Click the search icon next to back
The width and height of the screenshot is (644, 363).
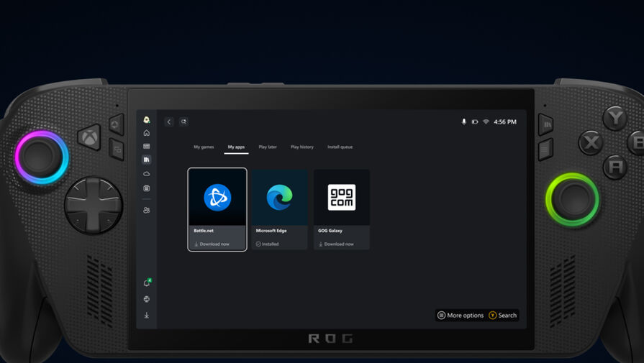click(x=183, y=121)
